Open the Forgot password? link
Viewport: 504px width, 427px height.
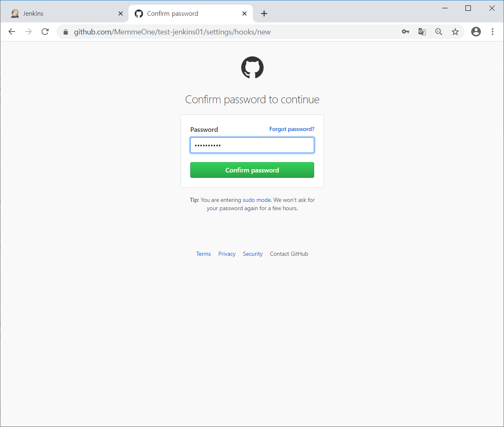(x=292, y=129)
